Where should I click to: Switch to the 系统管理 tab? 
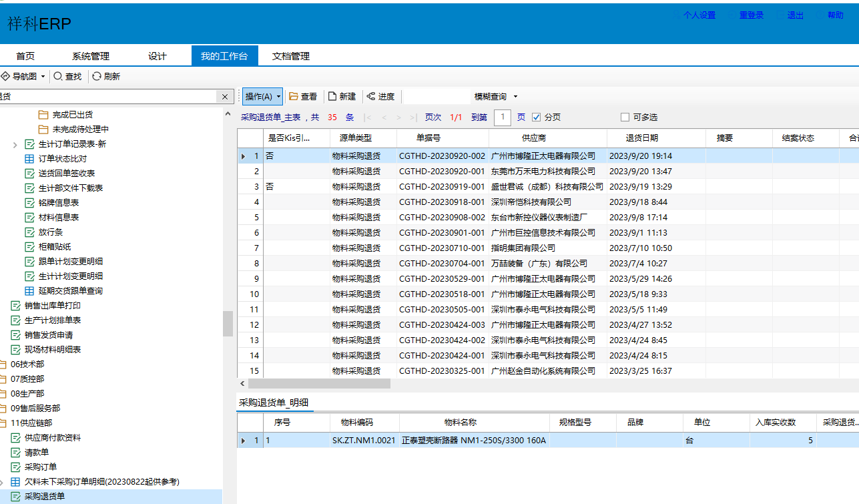coord(90,56)
